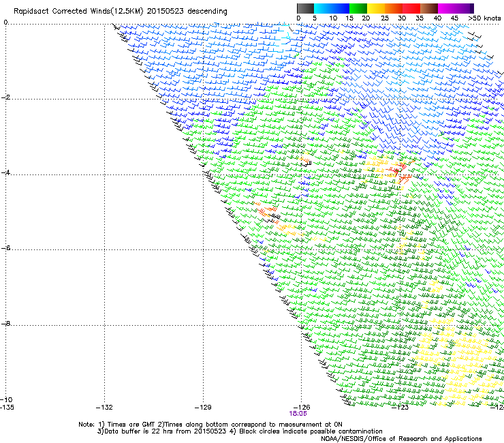Click 'Black circles indicate possible contamination' note

[311, 431]
